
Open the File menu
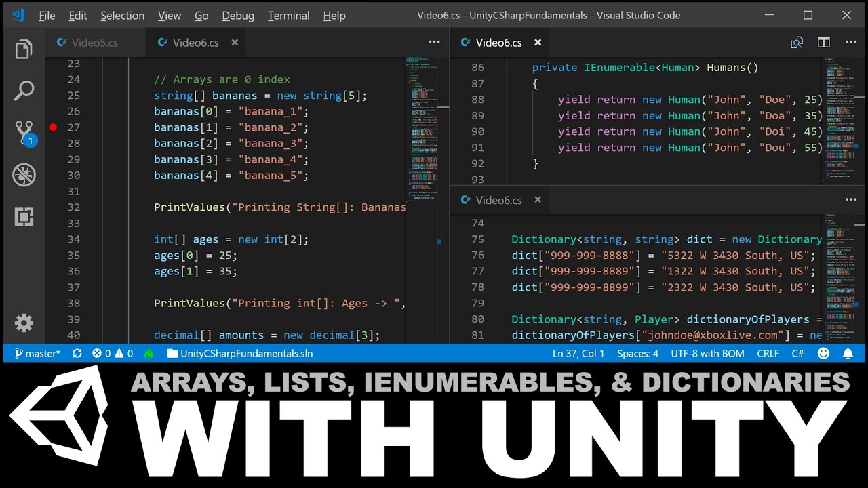(47, 16)
